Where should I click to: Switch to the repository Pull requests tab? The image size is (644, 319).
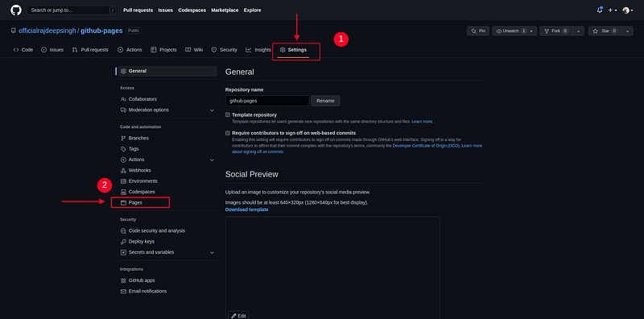[x=90, y=50]
